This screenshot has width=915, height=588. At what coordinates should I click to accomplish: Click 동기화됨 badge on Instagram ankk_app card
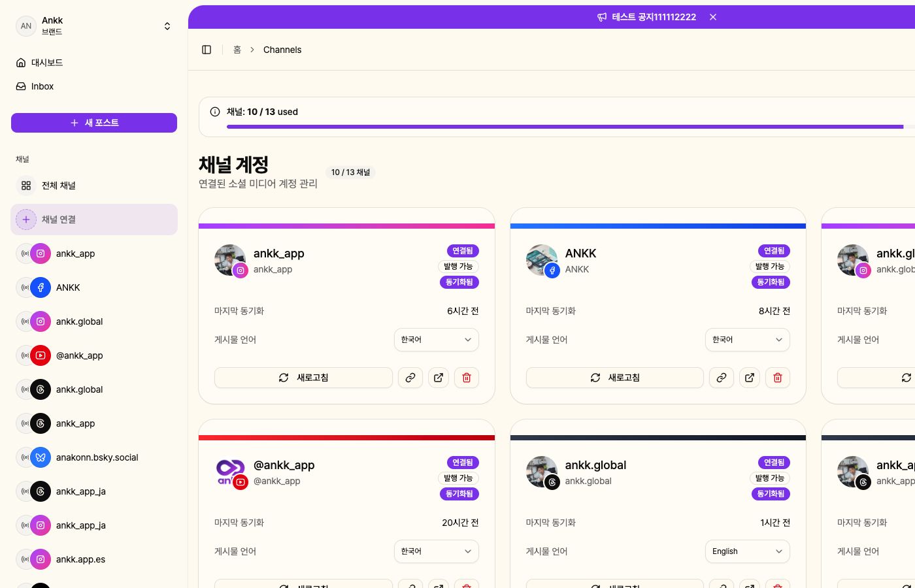click(459, 282)
